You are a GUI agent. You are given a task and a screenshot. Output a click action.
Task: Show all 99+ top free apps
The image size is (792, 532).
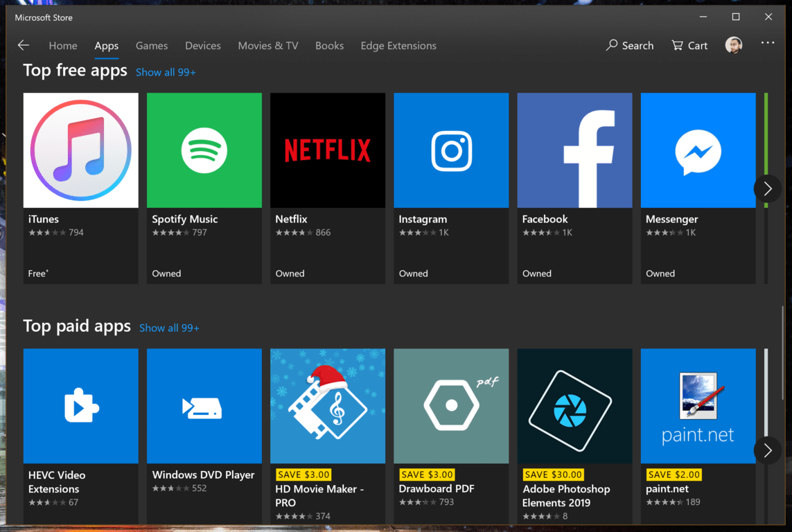[166, 72]
